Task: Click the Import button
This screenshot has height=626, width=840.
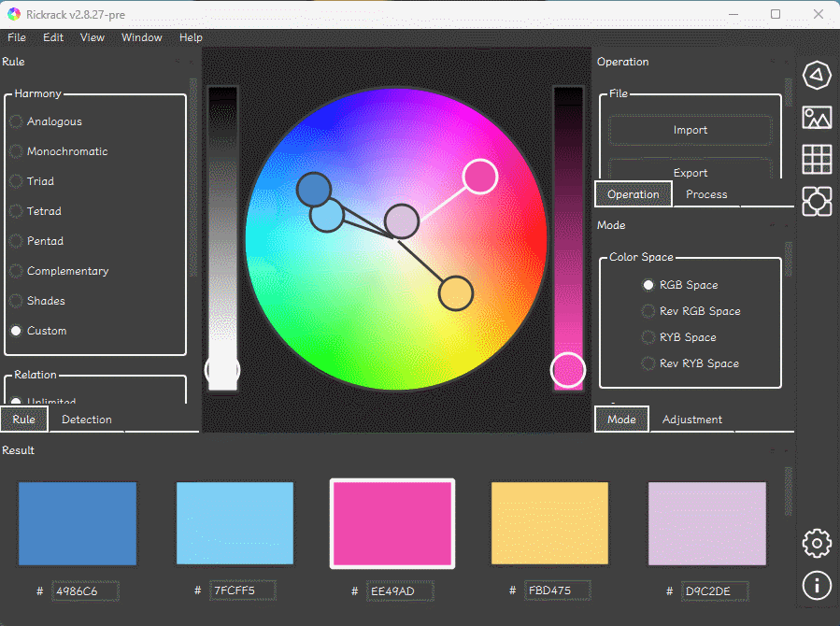Action: [x=690, y=130]
